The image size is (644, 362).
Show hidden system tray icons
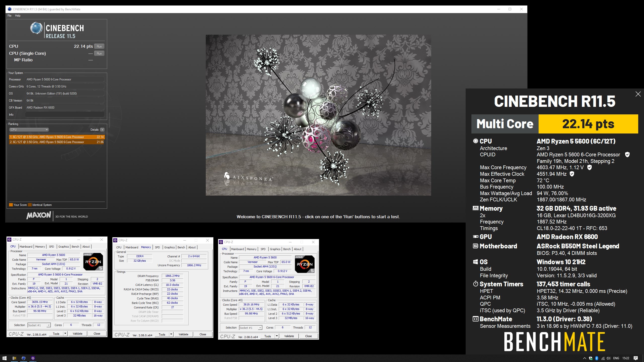click(584, 358)
